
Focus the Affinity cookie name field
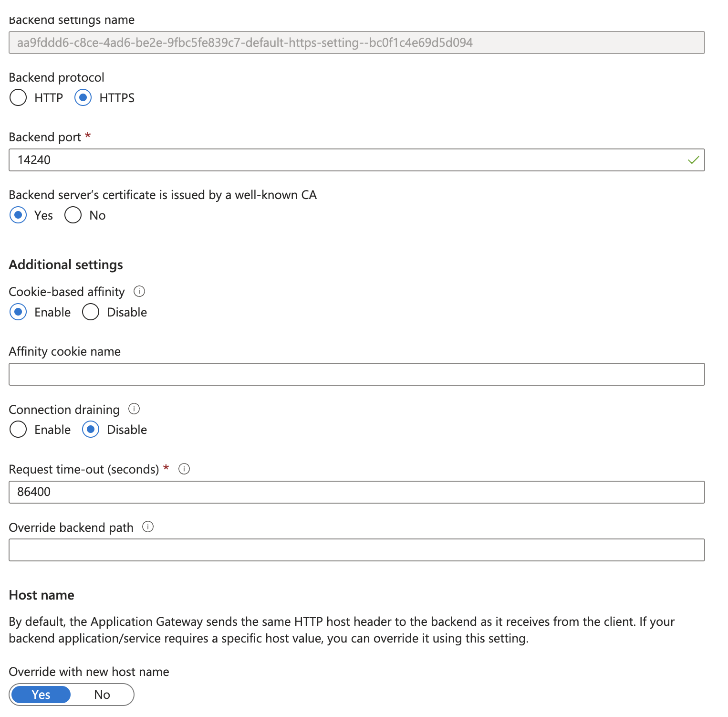pos(356,374)
